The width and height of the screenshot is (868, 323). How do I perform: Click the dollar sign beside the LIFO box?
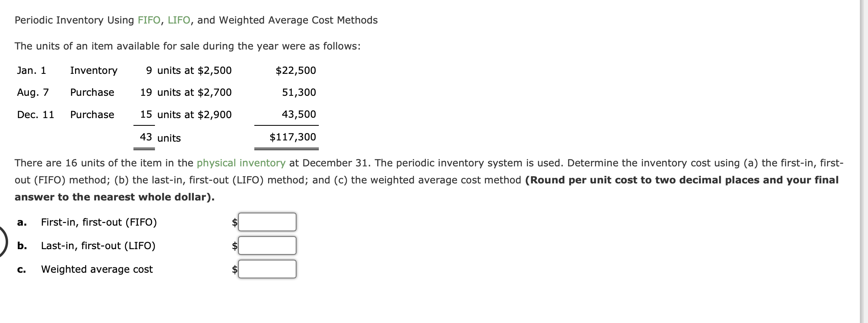tap(234, 245)
